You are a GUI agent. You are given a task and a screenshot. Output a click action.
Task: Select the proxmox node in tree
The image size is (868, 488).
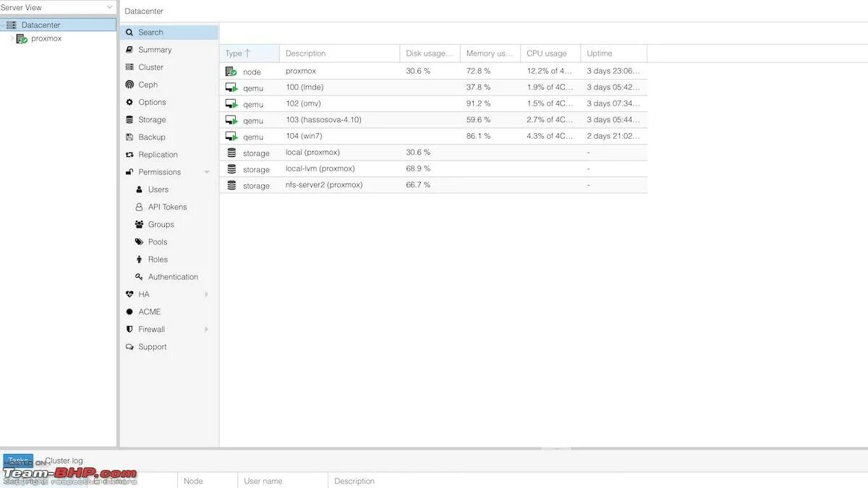pyautogui.click(x=46, y=39)
